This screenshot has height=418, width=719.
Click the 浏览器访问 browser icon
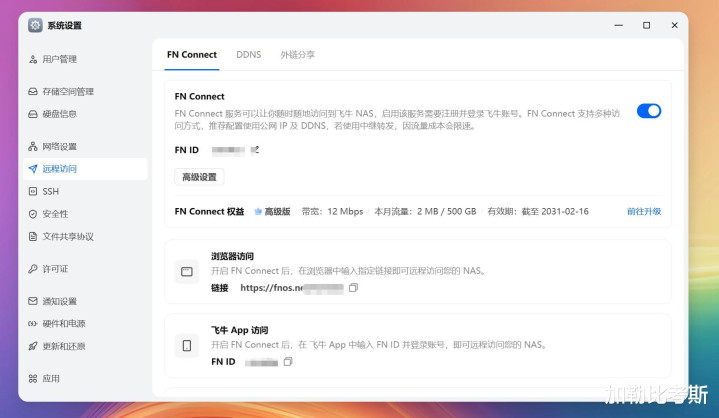(x=187, y=272)
